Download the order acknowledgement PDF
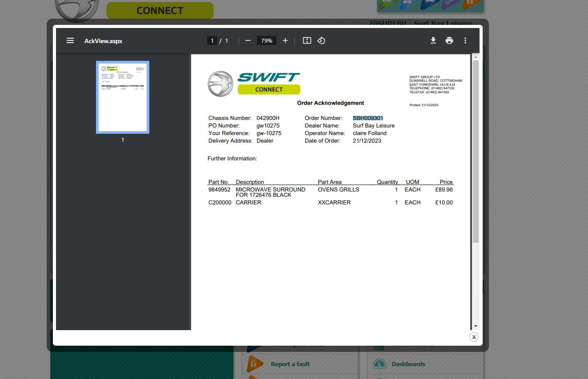The height and width of the screenshot is (379, 588). [433, 40]
